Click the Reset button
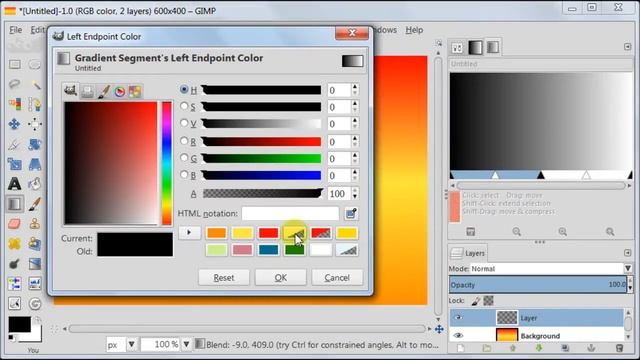Screen dimensions: 640x360 point(224,278)
